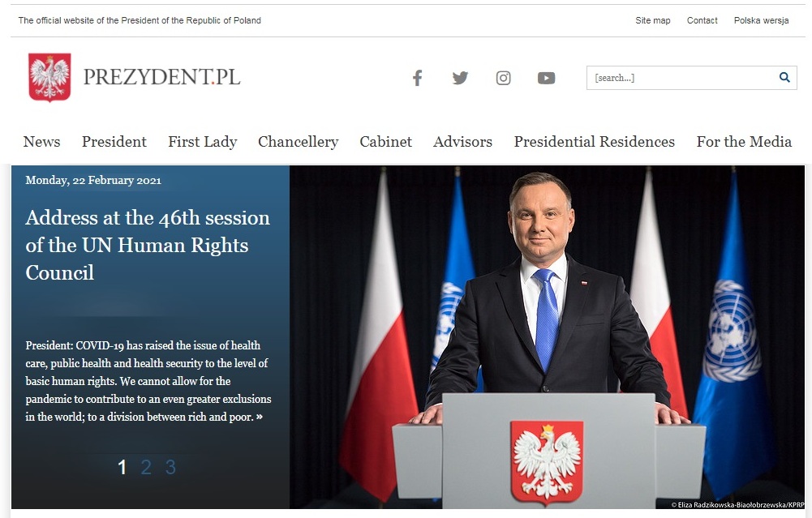Open the UN Human Rights Council address headline
The image size is (812, 518).
(148, 246)
